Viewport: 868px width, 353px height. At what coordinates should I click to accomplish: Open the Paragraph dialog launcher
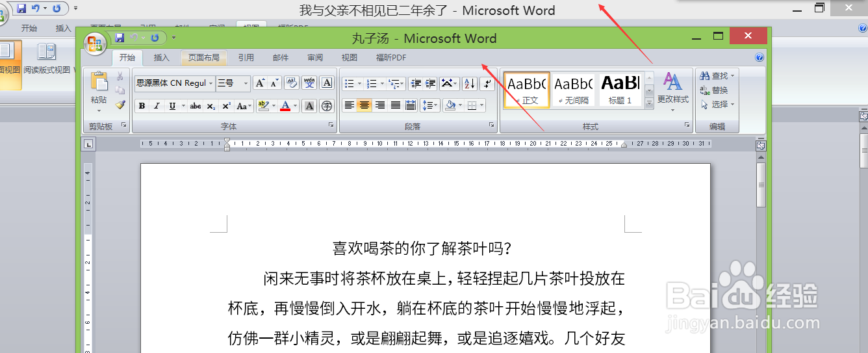point(491,124)
